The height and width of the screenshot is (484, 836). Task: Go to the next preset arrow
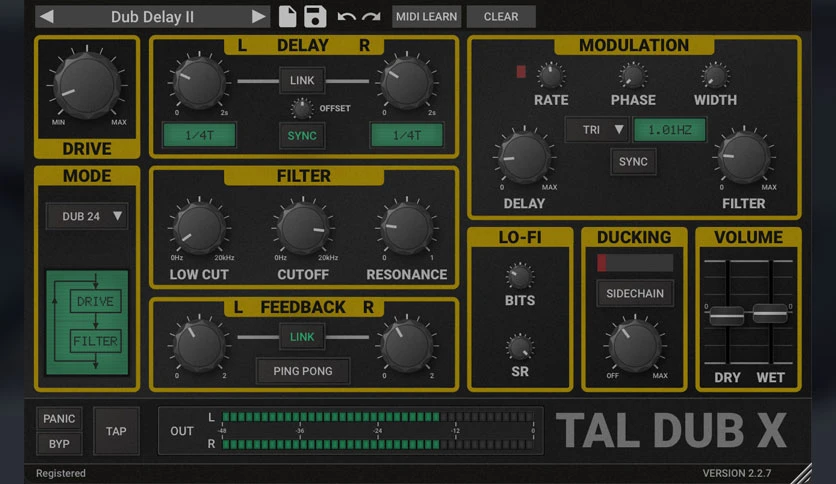[258, 17]
